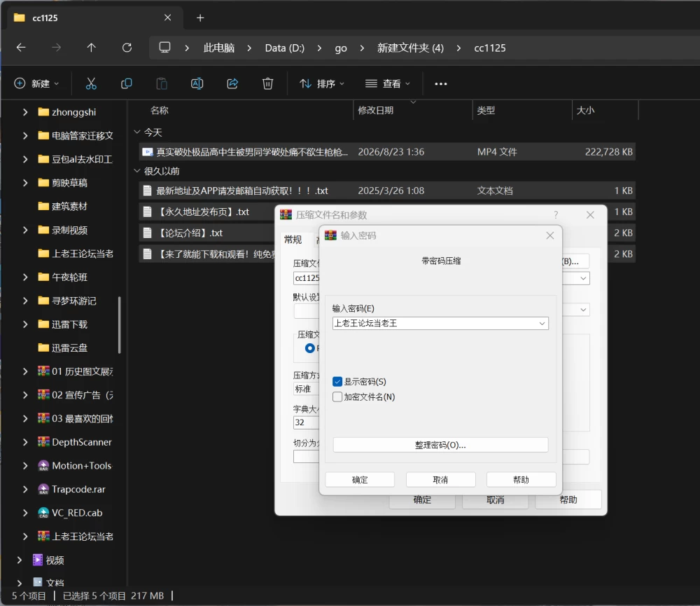The image size is (700, 606).
Task: Click the go breadcrumb
Action: coord(341,48)
